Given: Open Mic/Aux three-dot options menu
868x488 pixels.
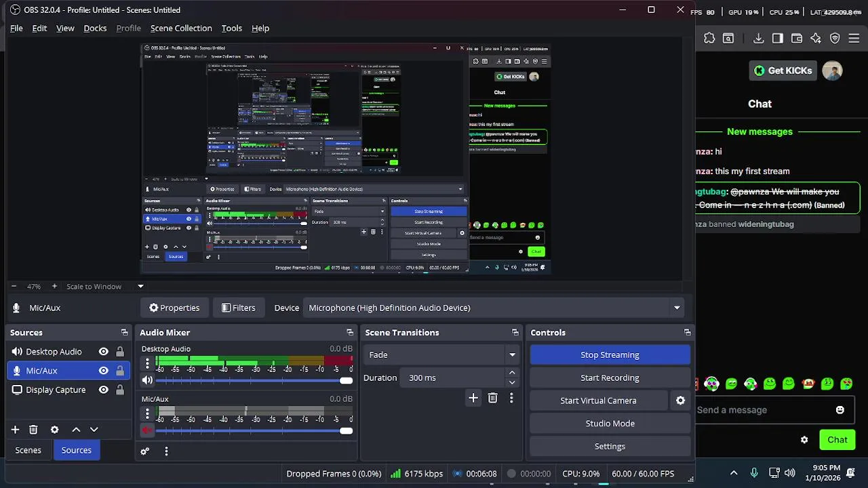Looking at the screenshot, I should click(x=147, y=413).
